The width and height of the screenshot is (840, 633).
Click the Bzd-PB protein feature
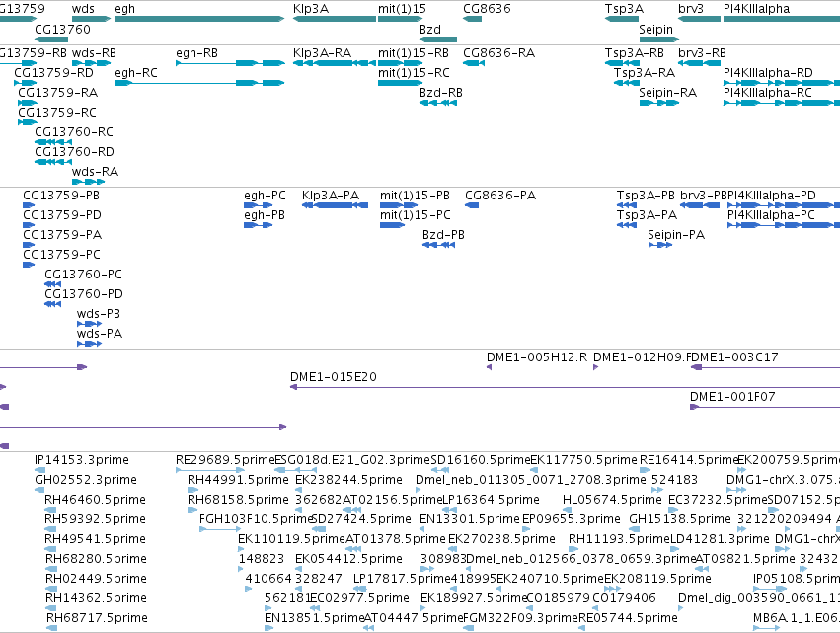[438, 245]
